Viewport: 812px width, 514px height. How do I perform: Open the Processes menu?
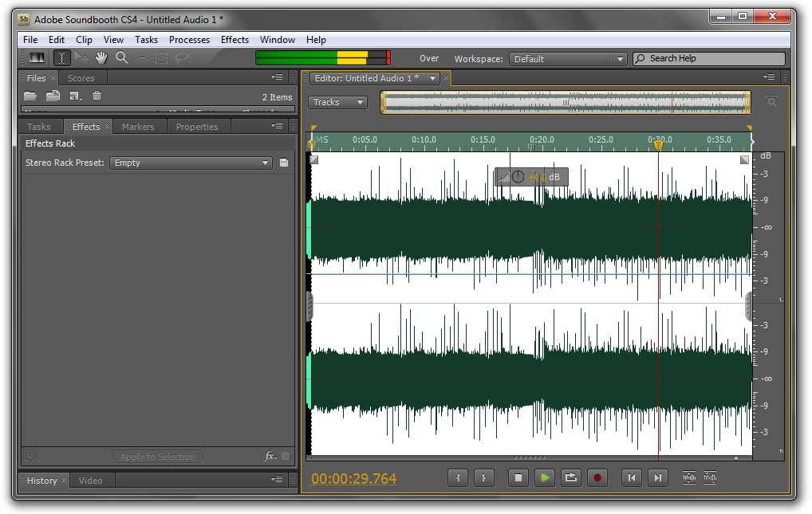[x=189, y=39]
